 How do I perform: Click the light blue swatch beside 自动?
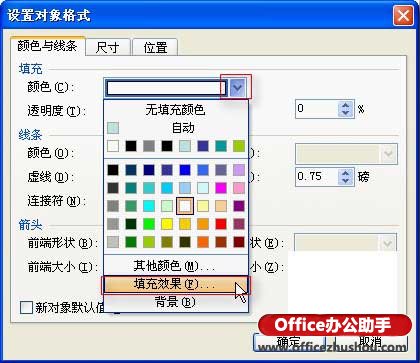[x=113, y=128]
